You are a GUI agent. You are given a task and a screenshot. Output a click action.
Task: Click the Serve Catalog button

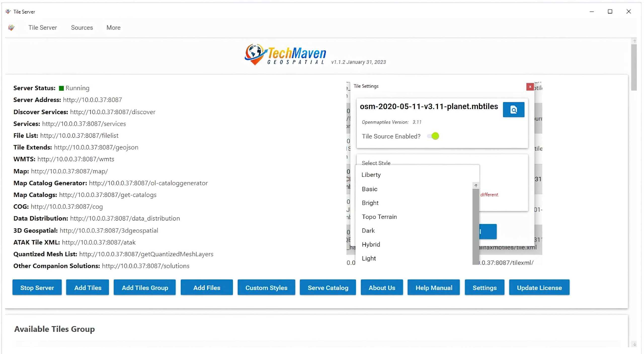328,287
